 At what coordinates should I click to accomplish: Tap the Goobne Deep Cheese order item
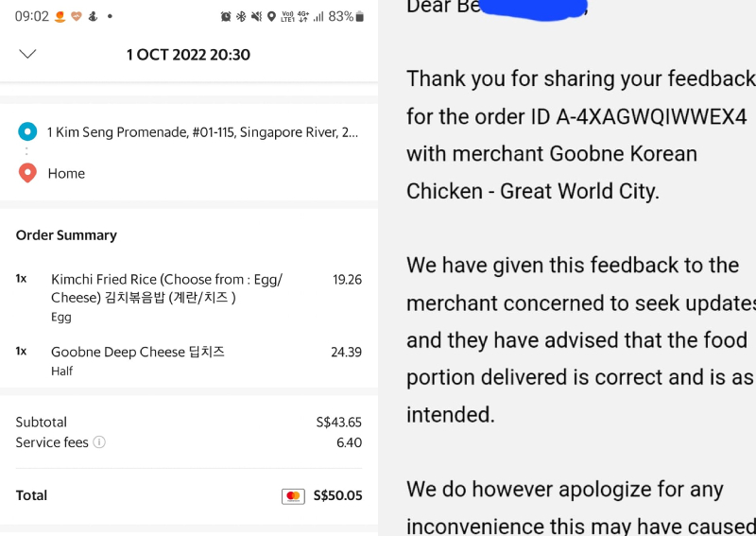click(138, 352)
